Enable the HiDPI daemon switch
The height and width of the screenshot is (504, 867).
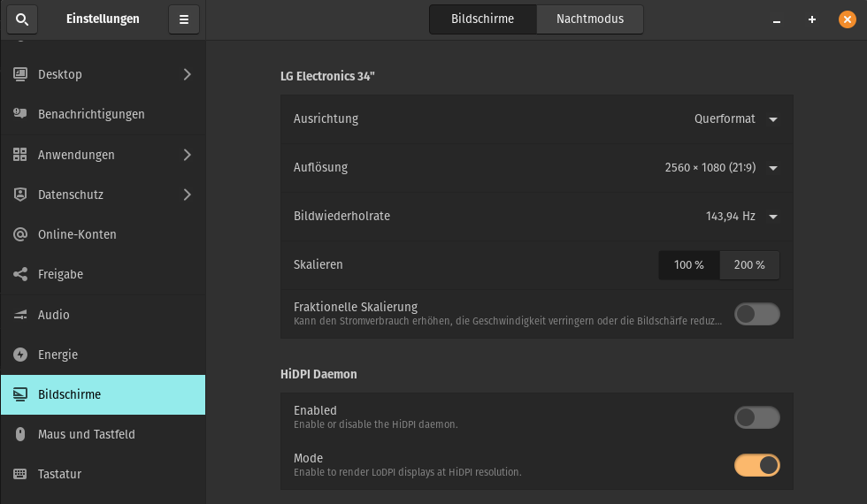pyautogui.click(x=757, y=417)
